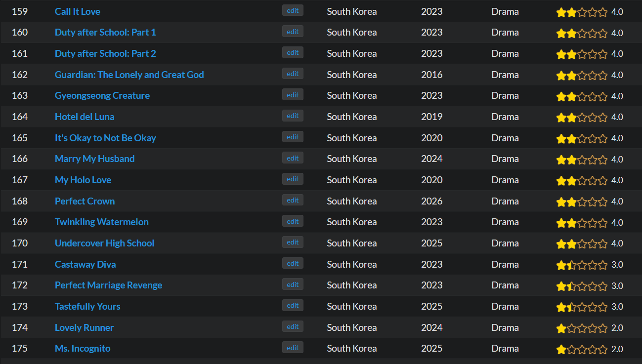Viewport: 642px width, 364px height.
Task: Click the stars in the Perfect Marriage Revenge row
Action: click(582, 285)
